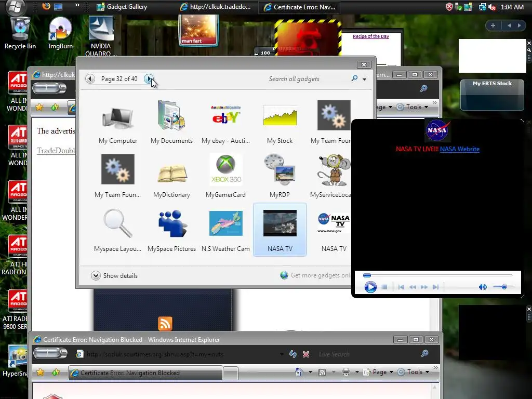Launch Firefox from quick launch
The width and height of the screenshot is (532, 399).
tap(46, 6)
